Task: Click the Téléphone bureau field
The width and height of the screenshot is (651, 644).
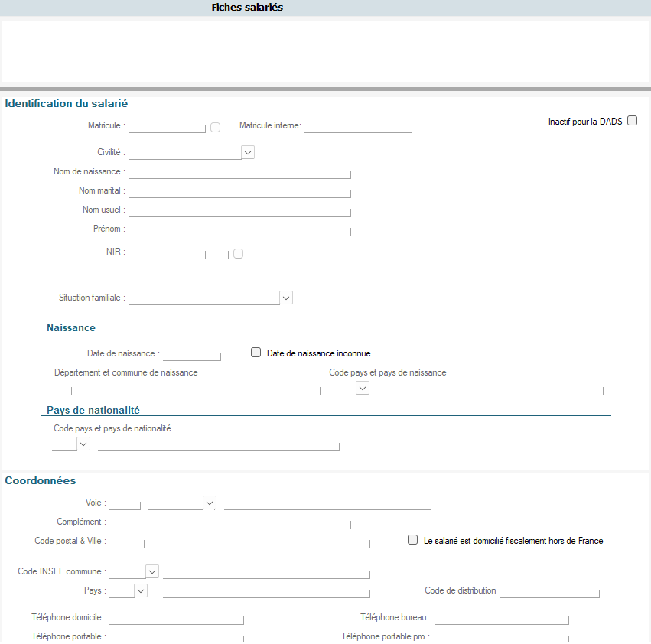Action: [502, 618]
